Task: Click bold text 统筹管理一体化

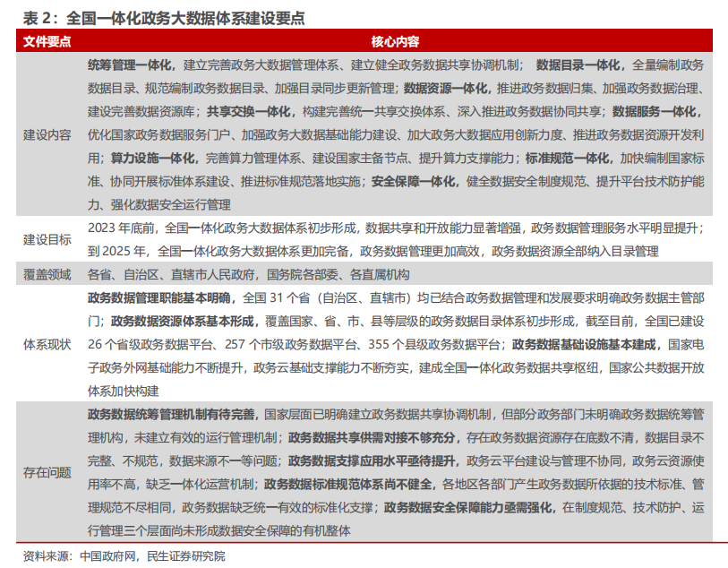Action: 130,65
